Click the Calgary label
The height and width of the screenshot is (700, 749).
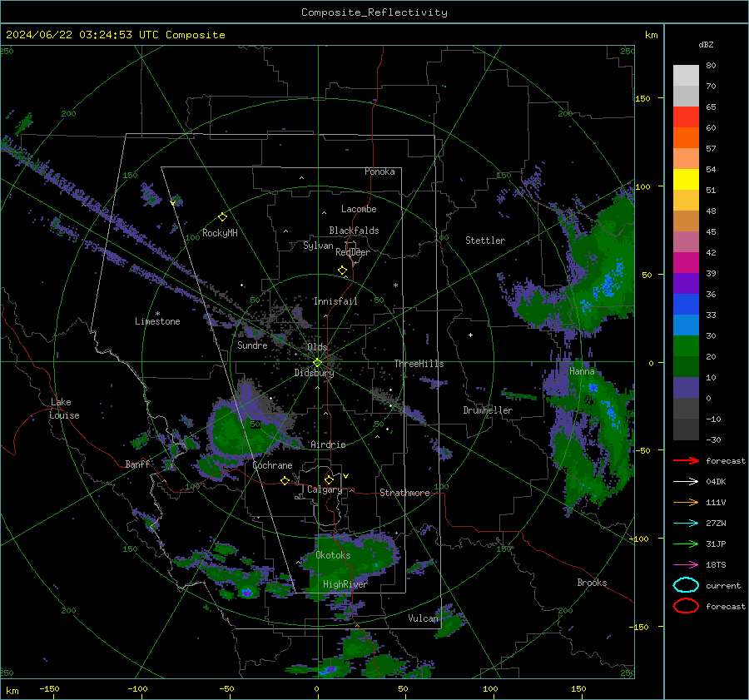(325, 489)
